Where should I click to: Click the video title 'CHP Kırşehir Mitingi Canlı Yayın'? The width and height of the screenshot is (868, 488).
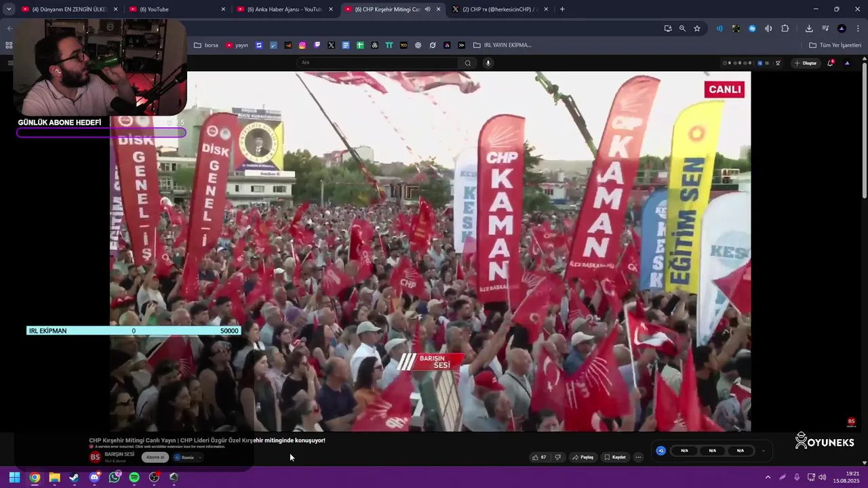click(x=207, y=441)
